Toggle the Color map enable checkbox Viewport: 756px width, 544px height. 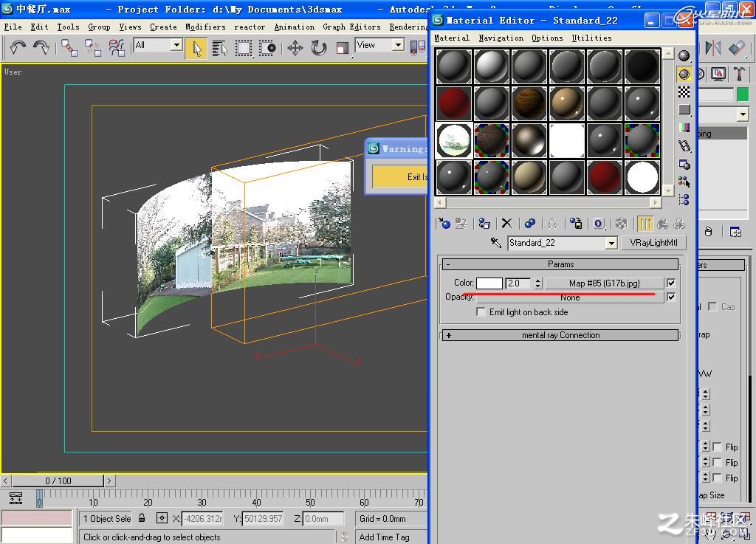(x=670, y=283)
